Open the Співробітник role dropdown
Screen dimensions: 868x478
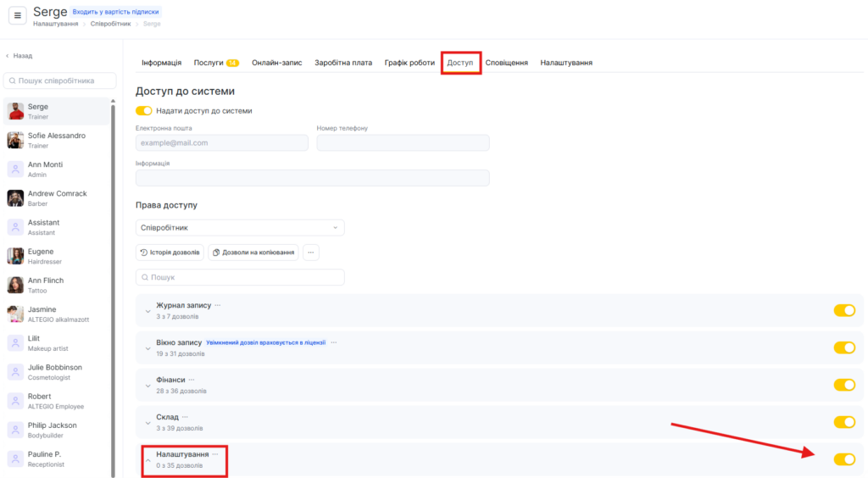[240, 228]
